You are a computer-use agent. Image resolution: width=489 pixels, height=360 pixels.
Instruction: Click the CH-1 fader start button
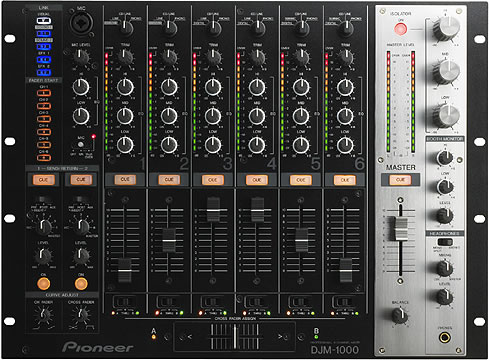44,93
